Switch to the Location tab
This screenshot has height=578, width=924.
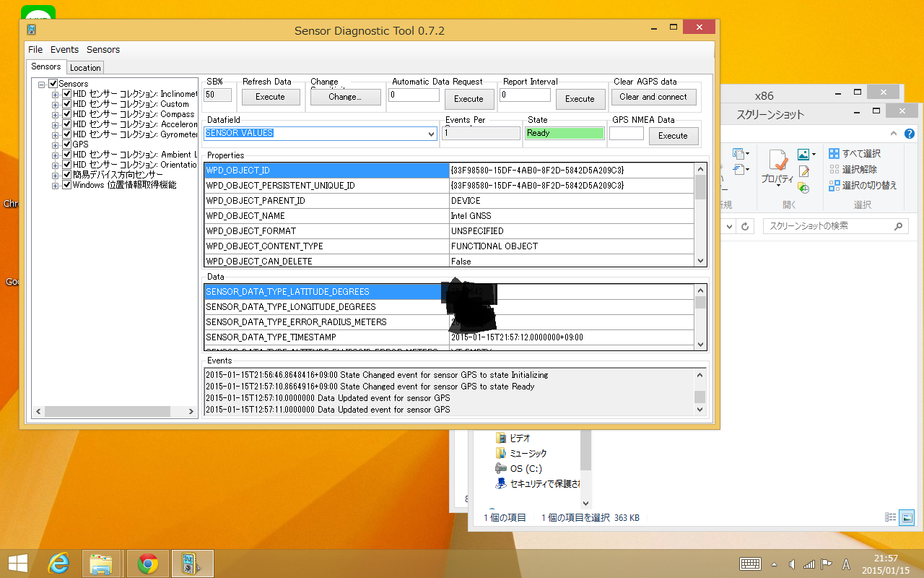click(85, 67)
